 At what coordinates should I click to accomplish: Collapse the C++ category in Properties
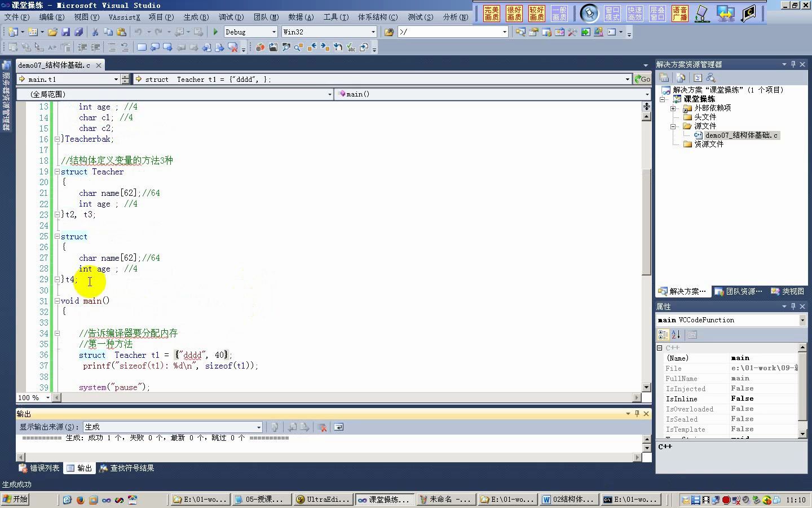coord(660,348)
